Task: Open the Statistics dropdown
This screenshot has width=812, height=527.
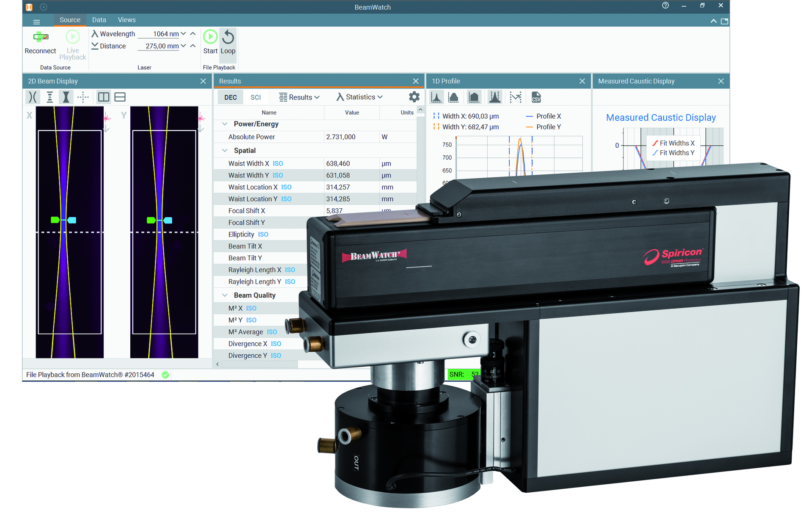Action: 360,97
